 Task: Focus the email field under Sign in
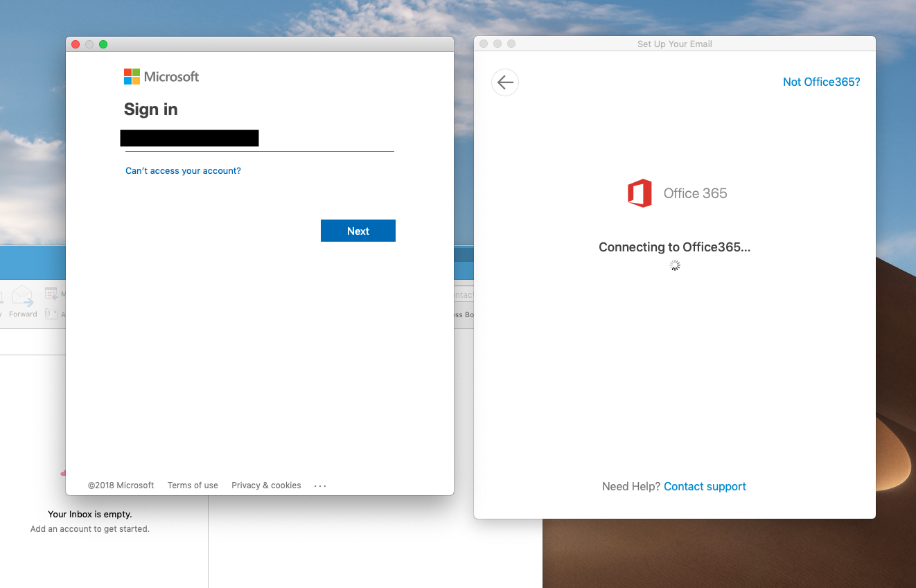[x=260, y=139]
